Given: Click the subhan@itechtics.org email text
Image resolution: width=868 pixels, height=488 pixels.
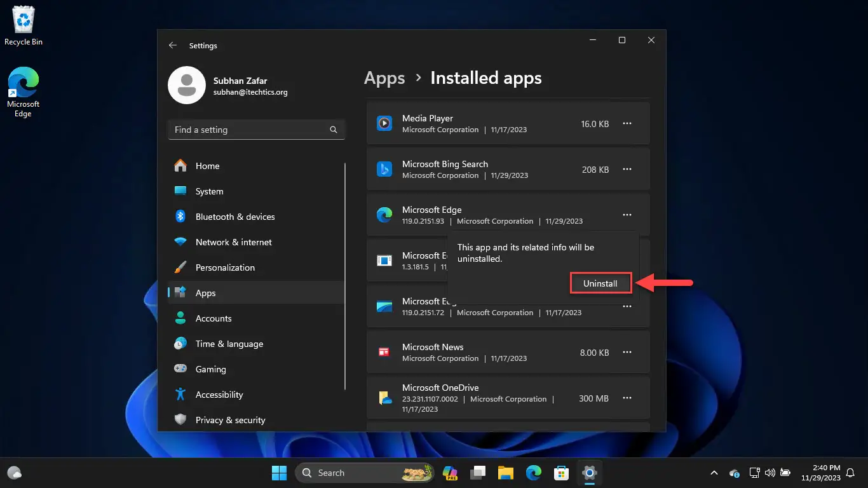Looking at the screenshot, I should tap(250, 92).
